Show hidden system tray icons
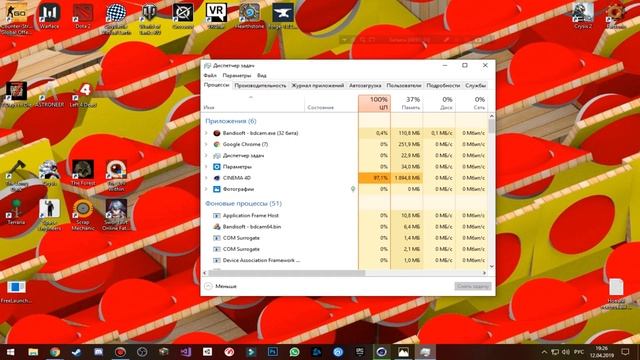 [544, 352]
